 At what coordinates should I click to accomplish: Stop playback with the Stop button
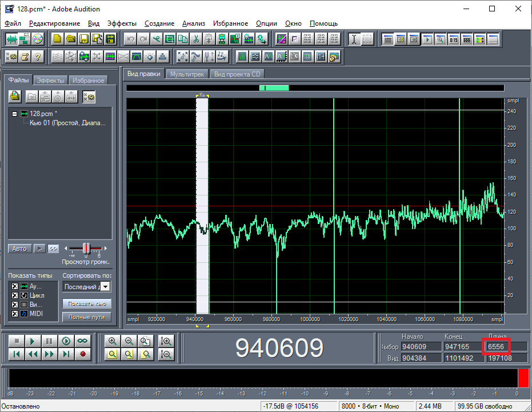pyautogui.click(x=16, y=341)
